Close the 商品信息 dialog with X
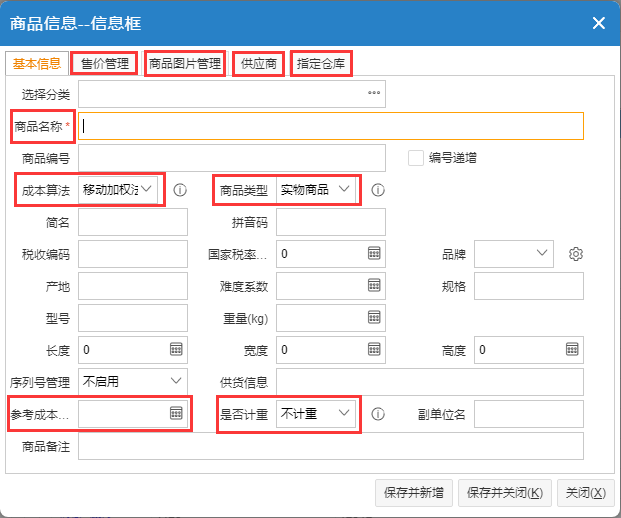The height and width of the screenshot is (518, 621). coord(599,23)
